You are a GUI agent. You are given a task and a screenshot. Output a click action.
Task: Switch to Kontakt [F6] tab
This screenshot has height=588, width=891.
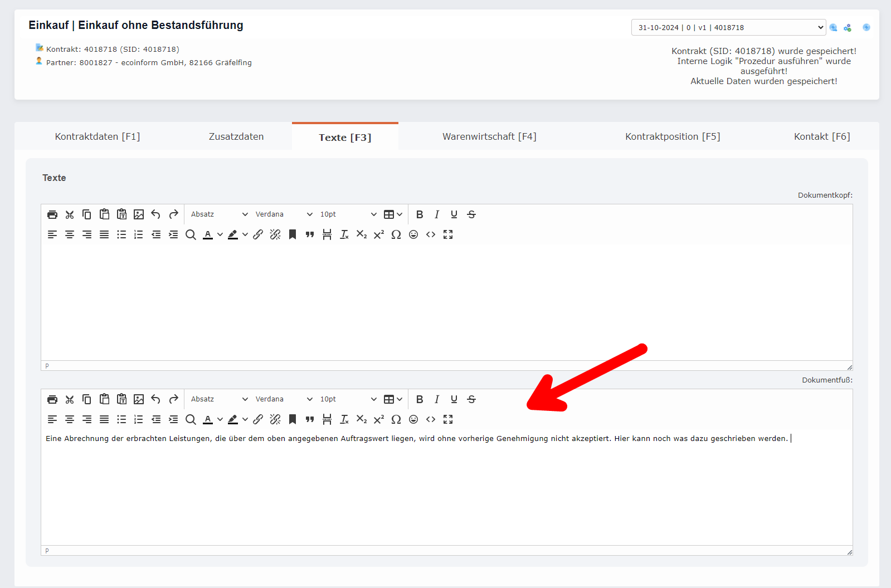[x=822, y=136]
